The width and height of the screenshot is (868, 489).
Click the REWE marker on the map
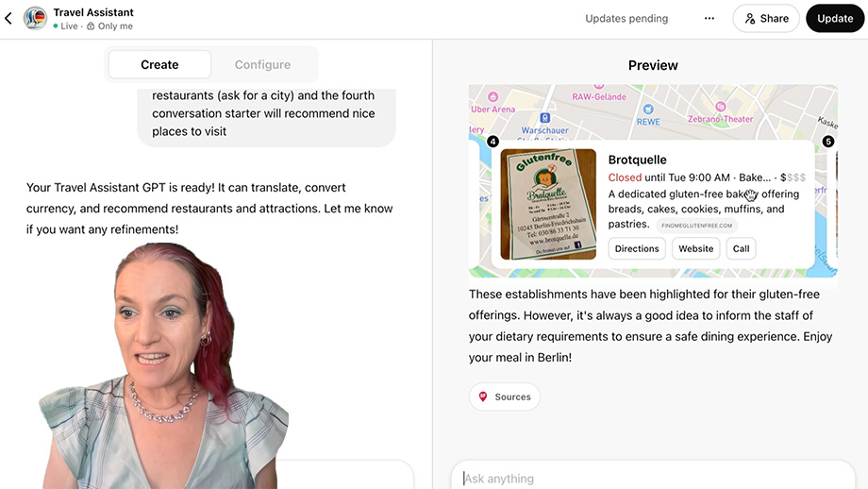click(648, 121)
